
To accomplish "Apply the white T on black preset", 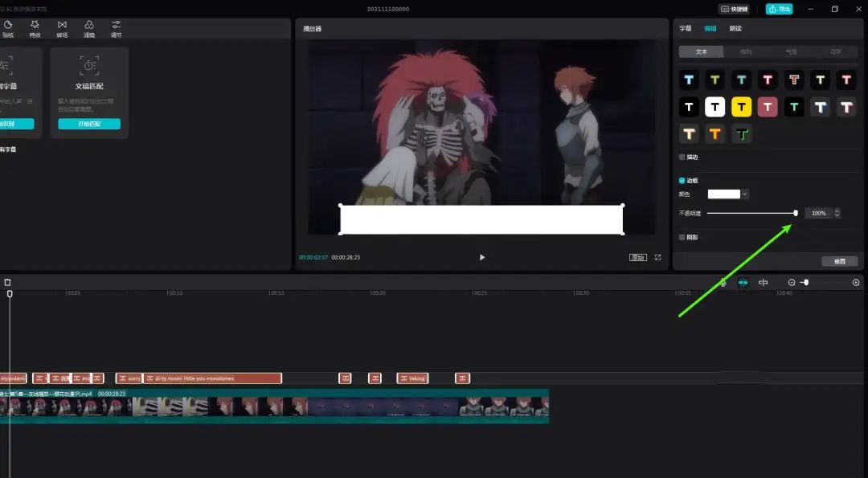I will pyautogui.click(x=690, y=107).
